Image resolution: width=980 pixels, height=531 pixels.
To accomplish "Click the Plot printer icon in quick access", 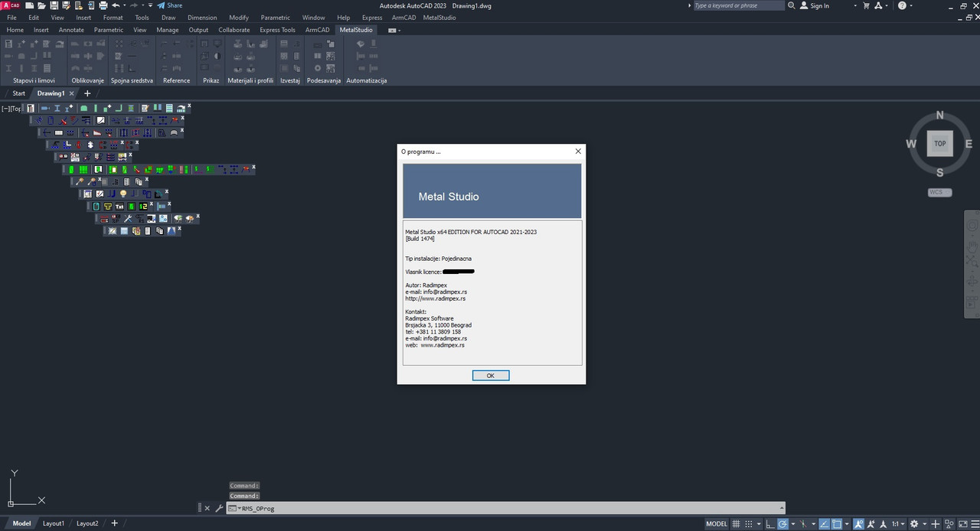I will [x=103, y=5].
